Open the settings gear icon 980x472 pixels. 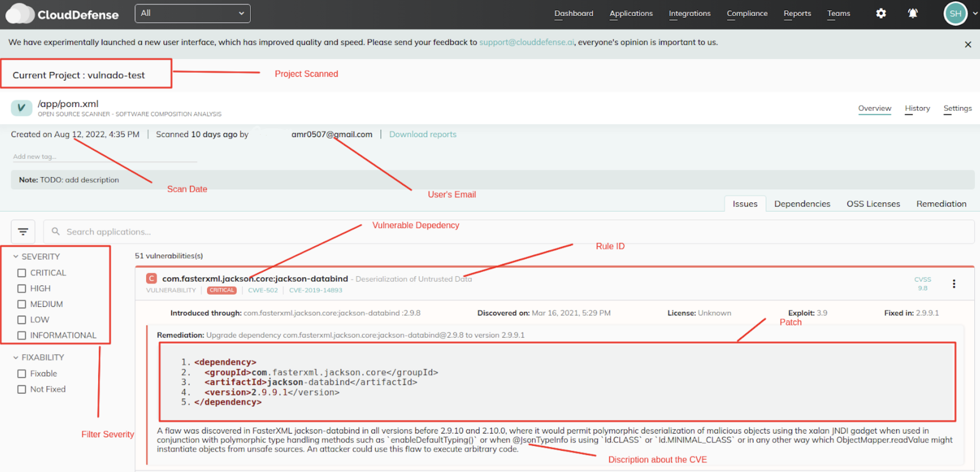[881, 14]
